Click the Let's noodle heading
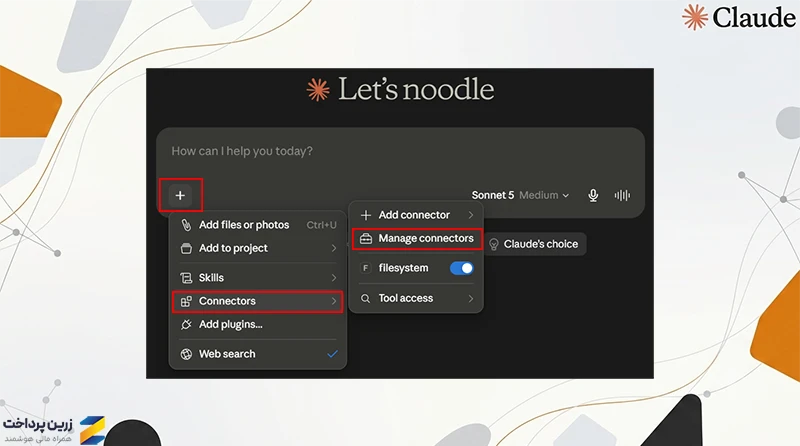Viewport: 800px width, 446px height. click(x=416, y=90)
